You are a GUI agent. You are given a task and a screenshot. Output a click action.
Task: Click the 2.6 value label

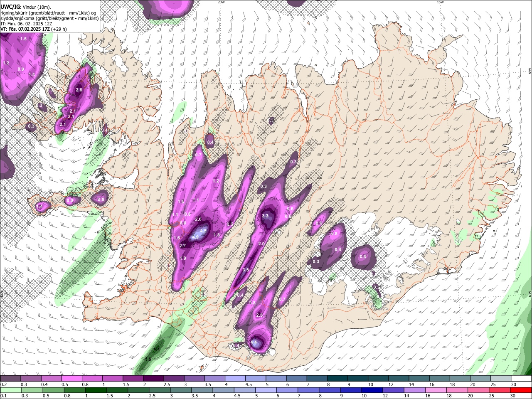198,219
